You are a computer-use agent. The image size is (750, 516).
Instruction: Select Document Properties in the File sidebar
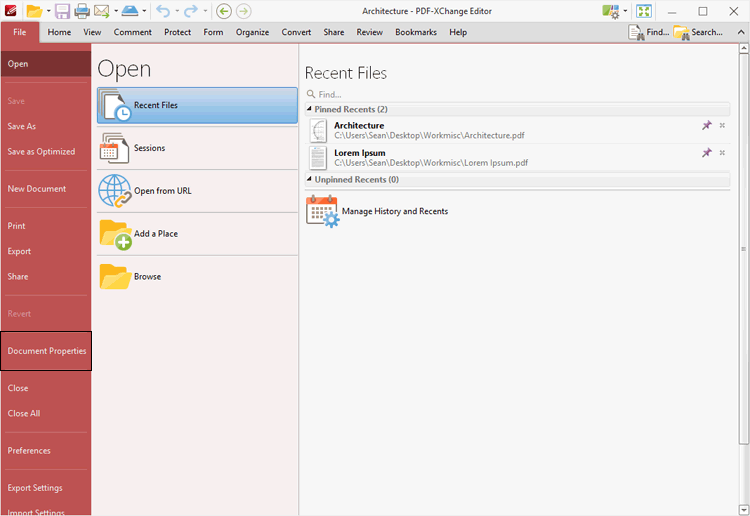[46, 351]
